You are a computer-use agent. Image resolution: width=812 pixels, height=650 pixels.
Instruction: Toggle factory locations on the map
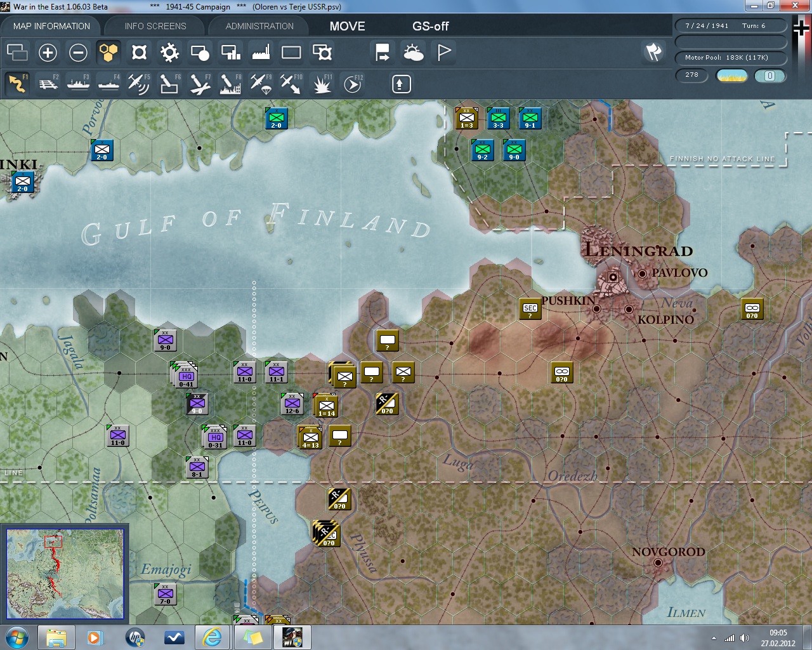pos(261,53)
